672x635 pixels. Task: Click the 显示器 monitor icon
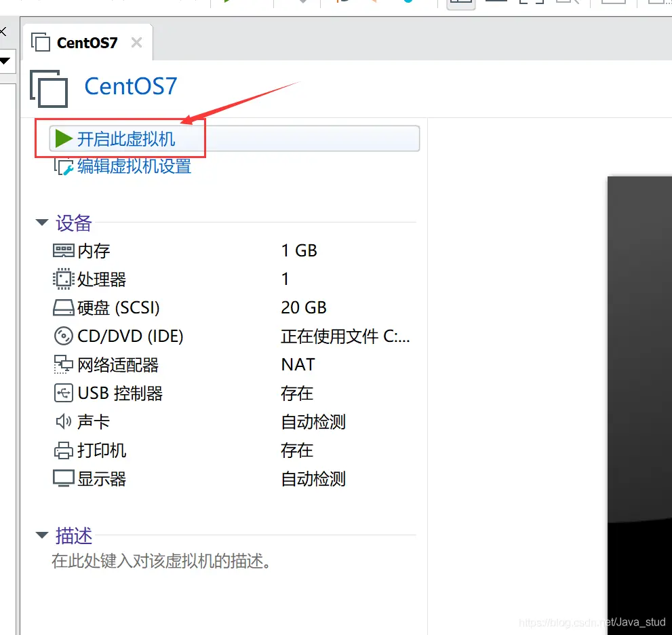coord(64,478)
